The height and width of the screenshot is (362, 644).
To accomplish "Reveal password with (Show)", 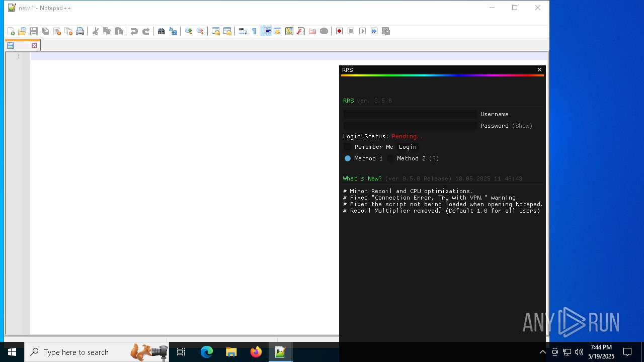I will point(522,126).
